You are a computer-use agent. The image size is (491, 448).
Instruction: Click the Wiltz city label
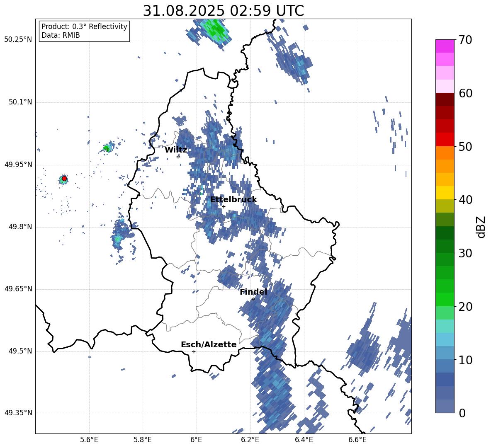[x=176, y=150]
